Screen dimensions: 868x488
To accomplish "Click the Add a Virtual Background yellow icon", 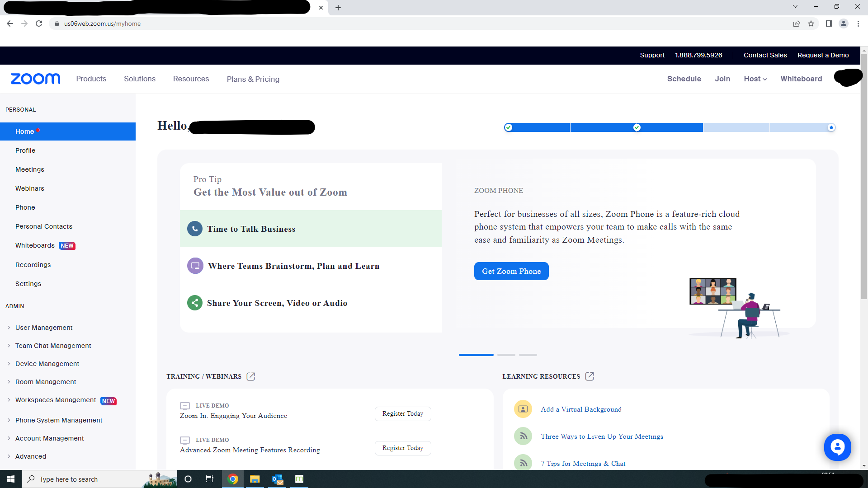I will [523, 409].
